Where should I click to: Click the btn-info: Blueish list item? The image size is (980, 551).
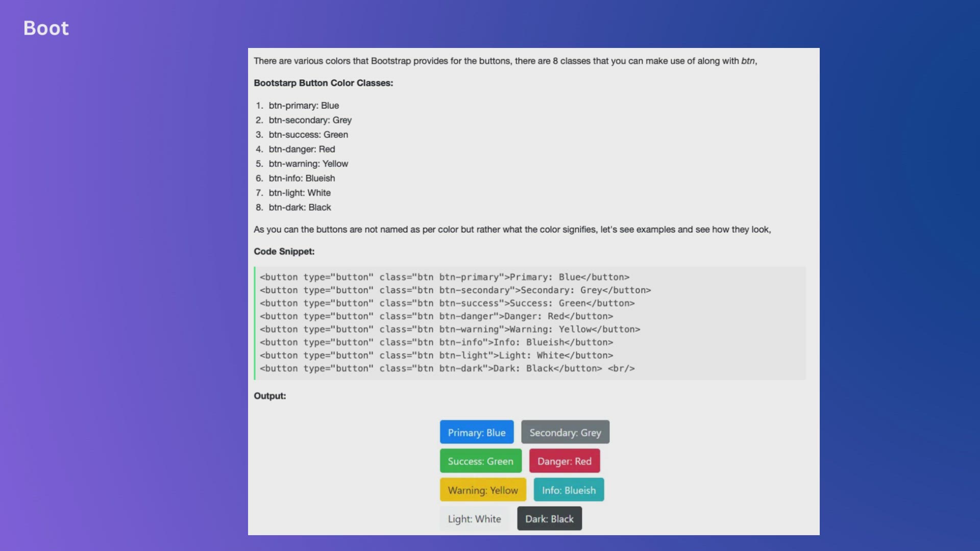[302, 178]
